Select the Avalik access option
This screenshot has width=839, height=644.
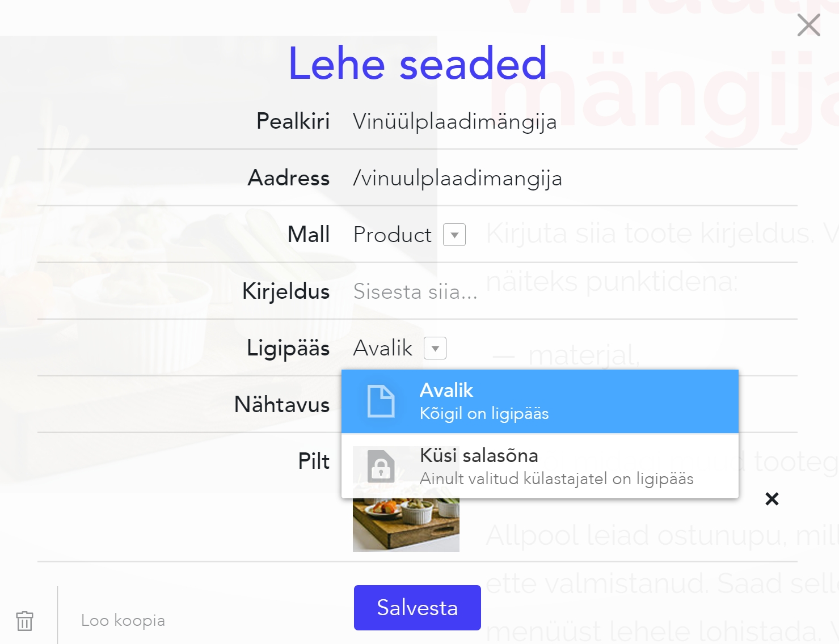539,401
